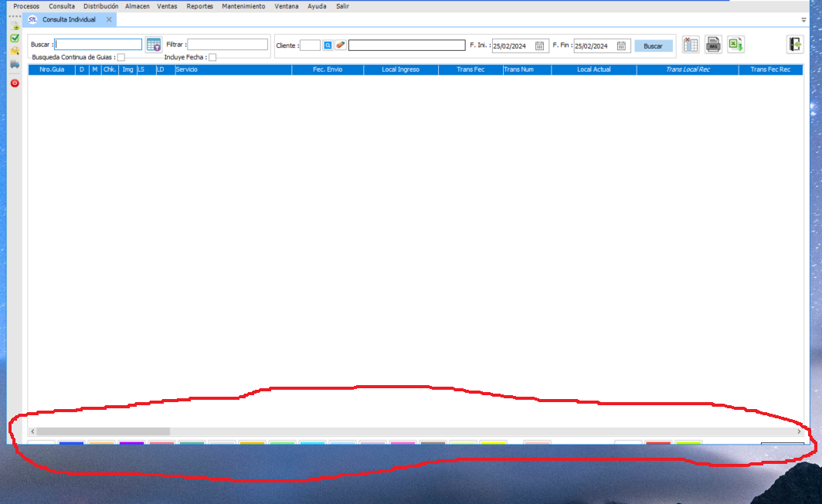Viewport: 822px width, 504px height.
Task: Click the exit door icon
Action: pyautogui.click(x=795, y=45)
